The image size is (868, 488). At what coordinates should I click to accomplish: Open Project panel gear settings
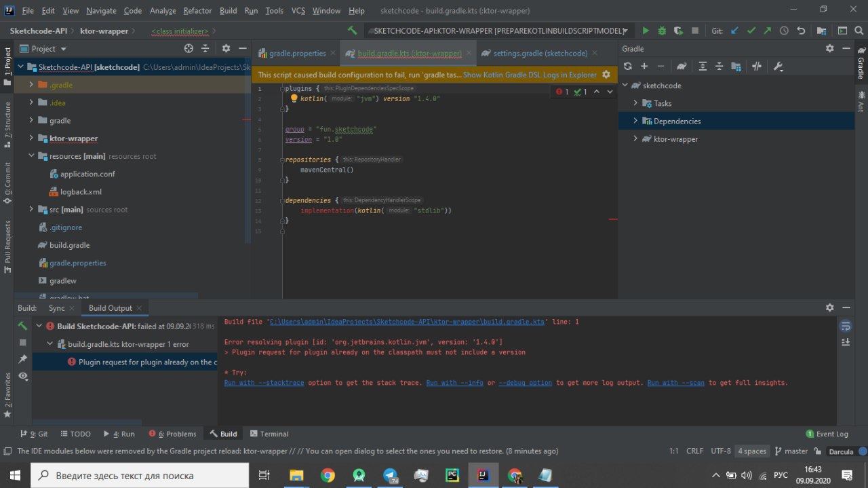[x=226, y=48]
